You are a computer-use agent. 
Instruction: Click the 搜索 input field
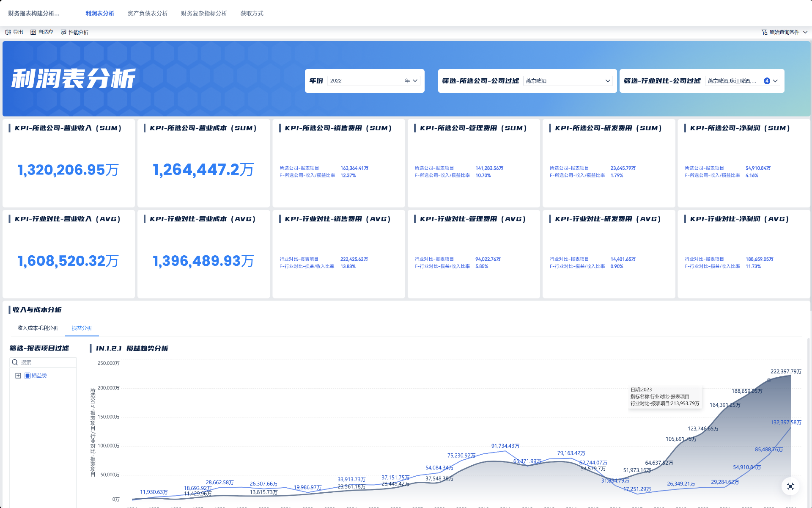point(47,362)
